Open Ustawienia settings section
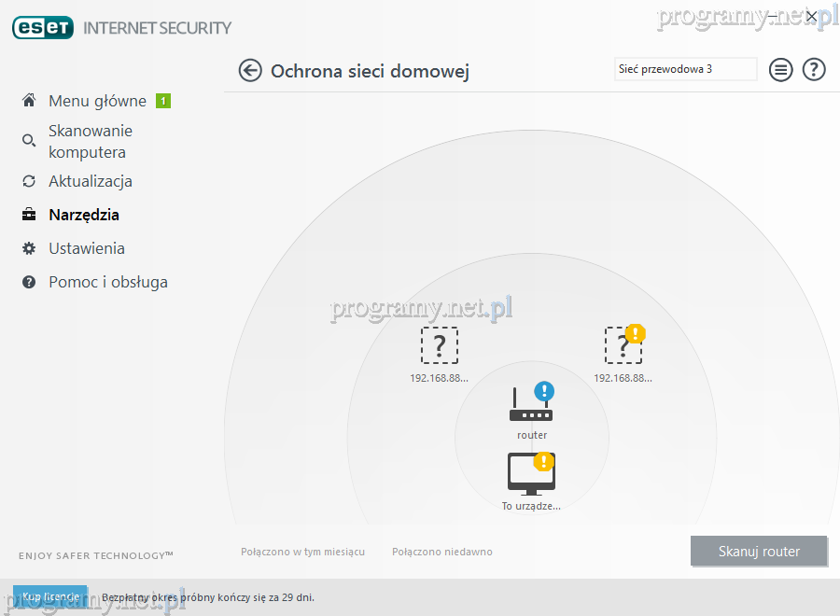This screenshot has width=840, height=616. pos(86,248)
